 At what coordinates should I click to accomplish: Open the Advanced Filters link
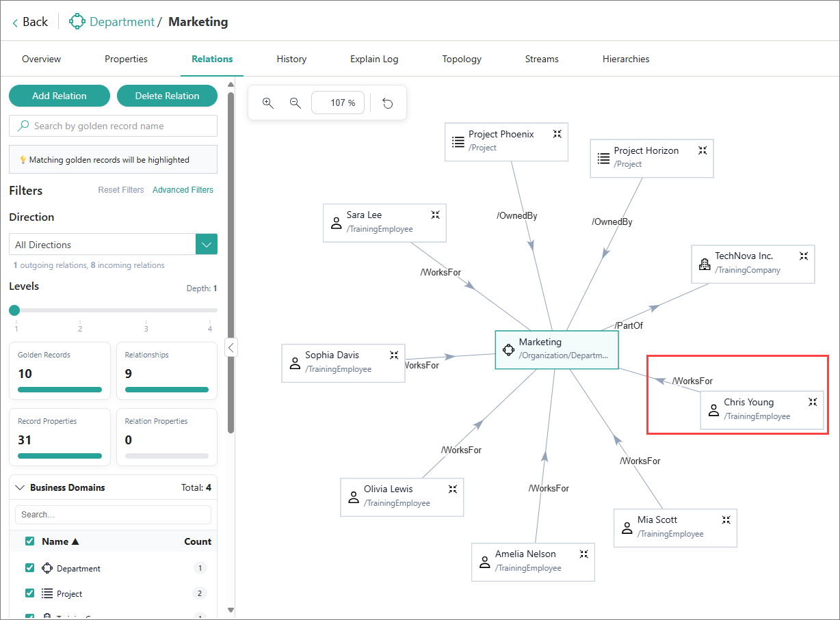click(x=183, y=190)
